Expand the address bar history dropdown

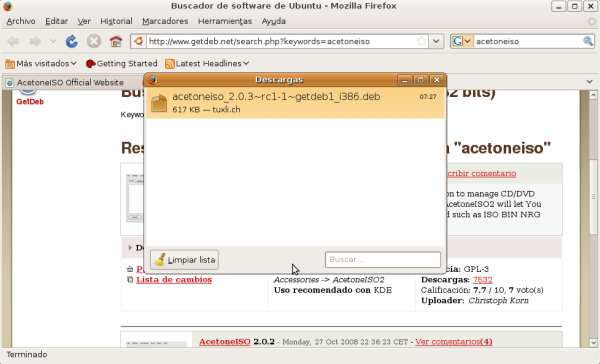pos(436,41)
